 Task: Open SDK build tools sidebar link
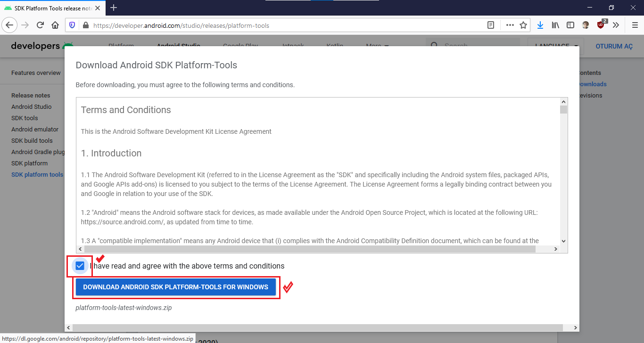[x=32, y=141]
